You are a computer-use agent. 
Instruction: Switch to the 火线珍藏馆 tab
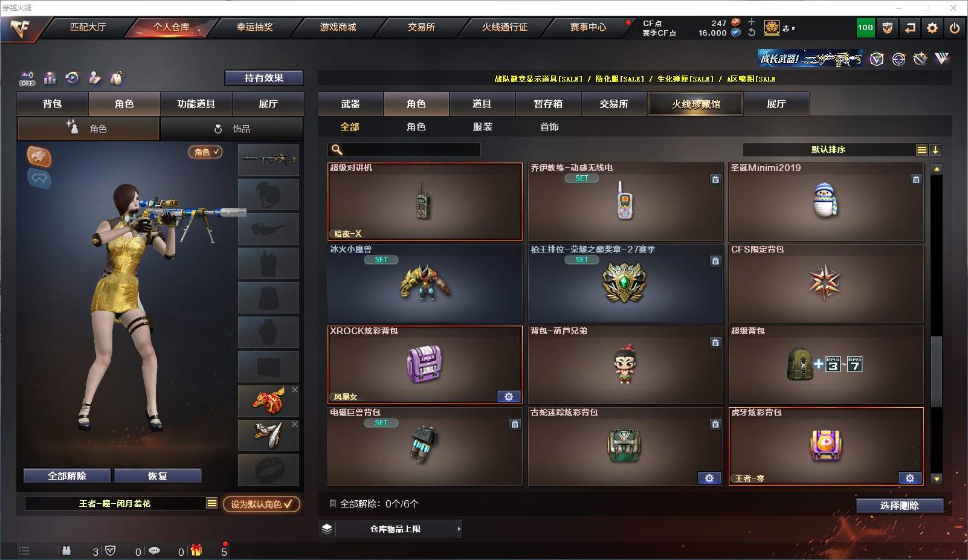point(696,104)
